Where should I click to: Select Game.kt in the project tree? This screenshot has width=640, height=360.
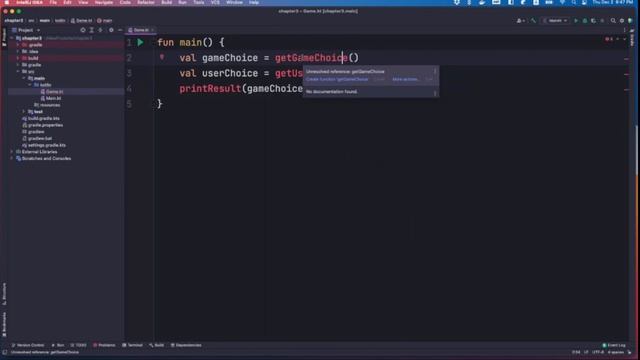coord(54,91)
